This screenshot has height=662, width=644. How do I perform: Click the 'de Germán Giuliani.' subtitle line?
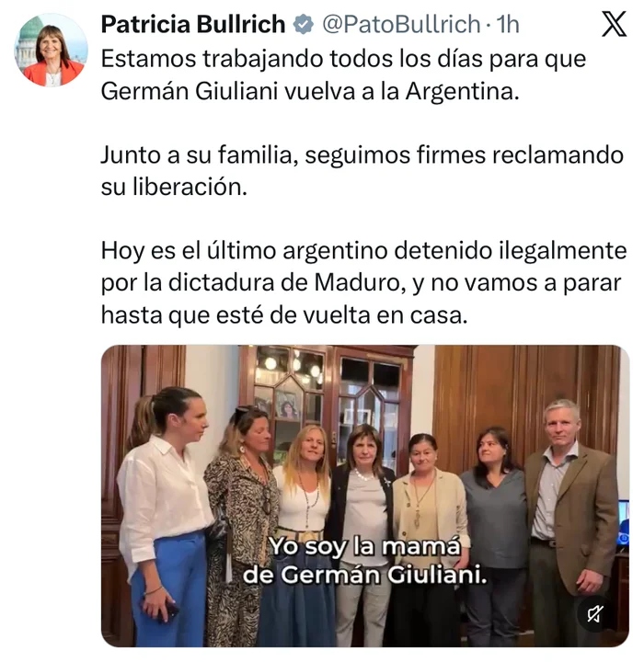(364, 575)
